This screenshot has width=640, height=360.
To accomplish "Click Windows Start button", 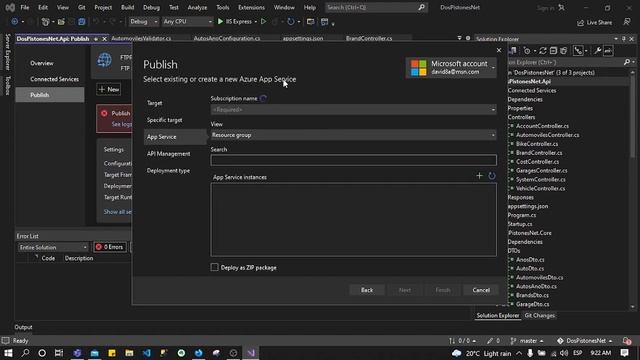I will click(x=8, y=353).
